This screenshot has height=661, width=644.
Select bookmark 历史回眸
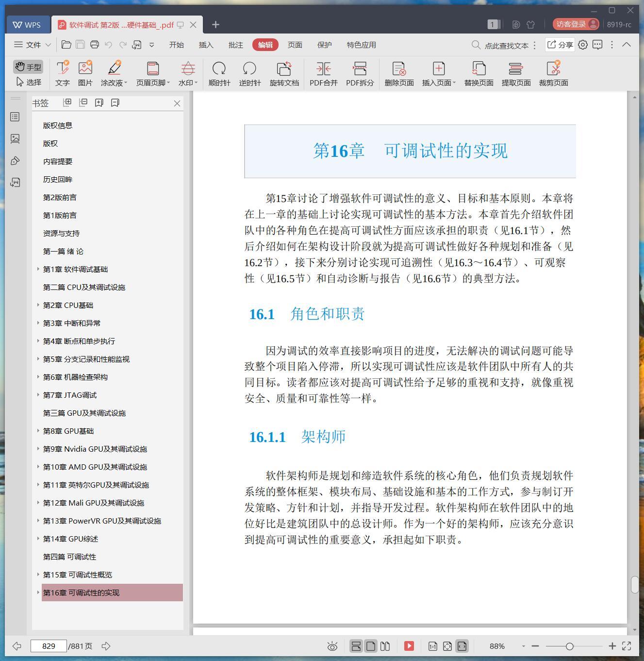[58, 179]
